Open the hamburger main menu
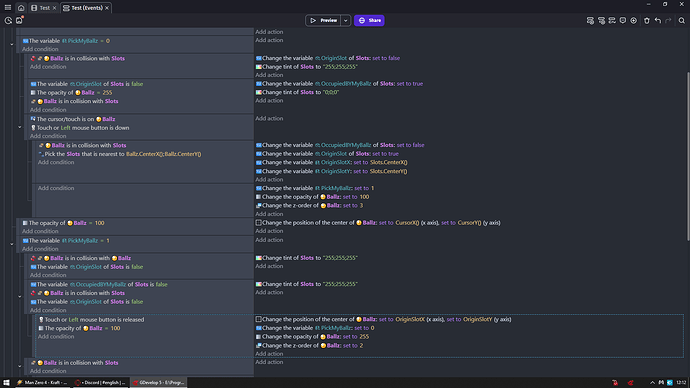Image resolution: width=690 pixels, height=388 pixels. 8,7
